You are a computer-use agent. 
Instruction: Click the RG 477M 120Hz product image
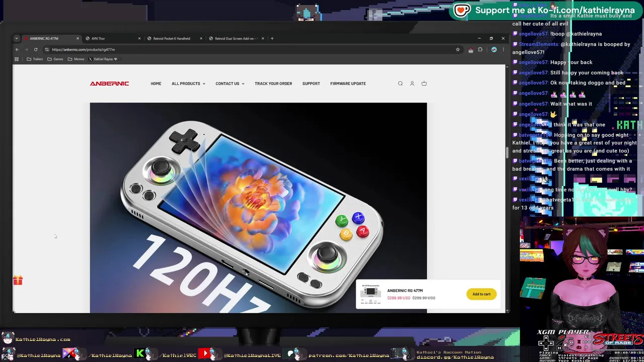point(258,207)
